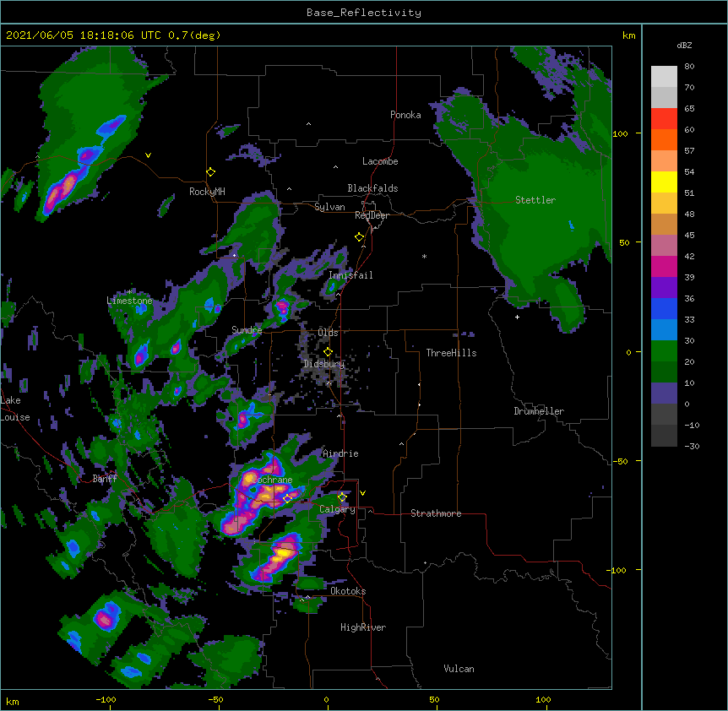Click the Vulcan city label
728x711 pixels.
coord(459,669)
